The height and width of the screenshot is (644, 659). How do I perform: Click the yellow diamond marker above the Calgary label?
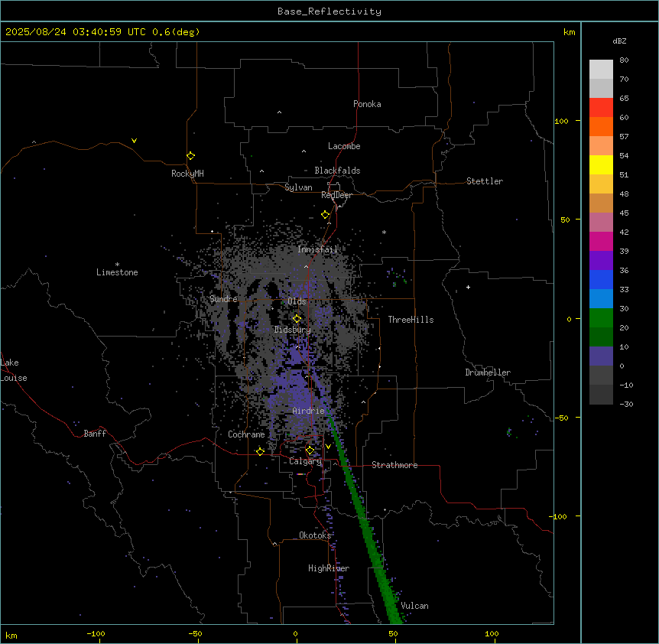click(310, 450)
